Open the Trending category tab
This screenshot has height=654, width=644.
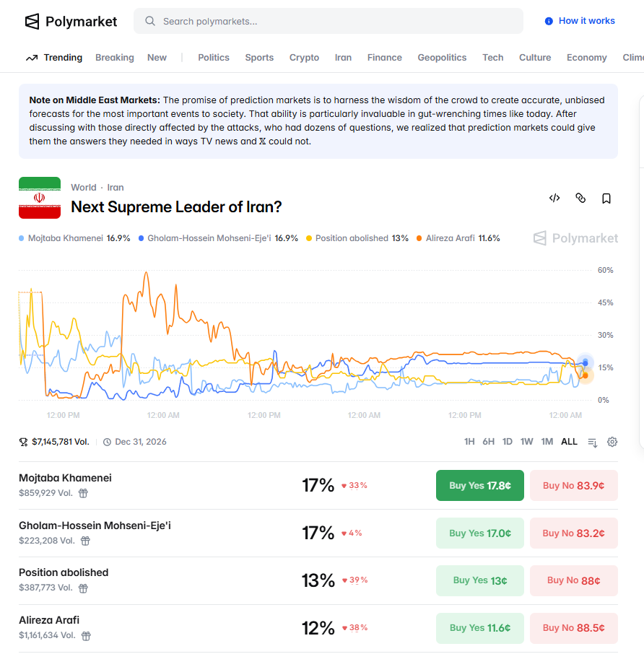54,58
